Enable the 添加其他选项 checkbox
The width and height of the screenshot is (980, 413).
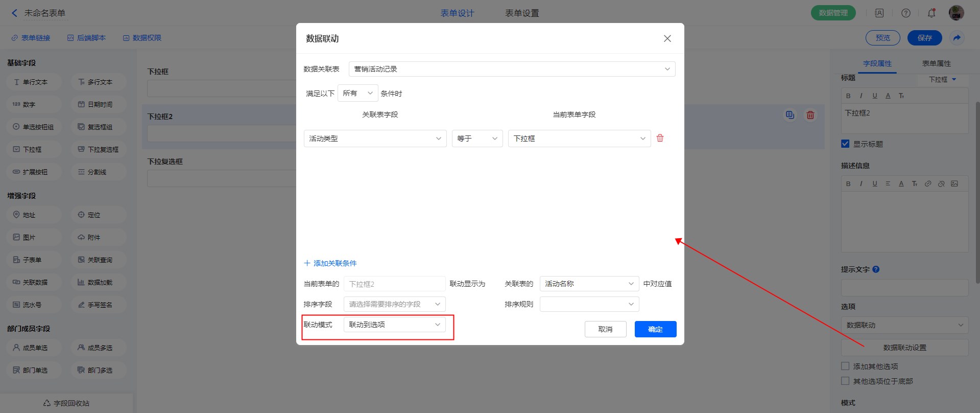tap(845, 366)
